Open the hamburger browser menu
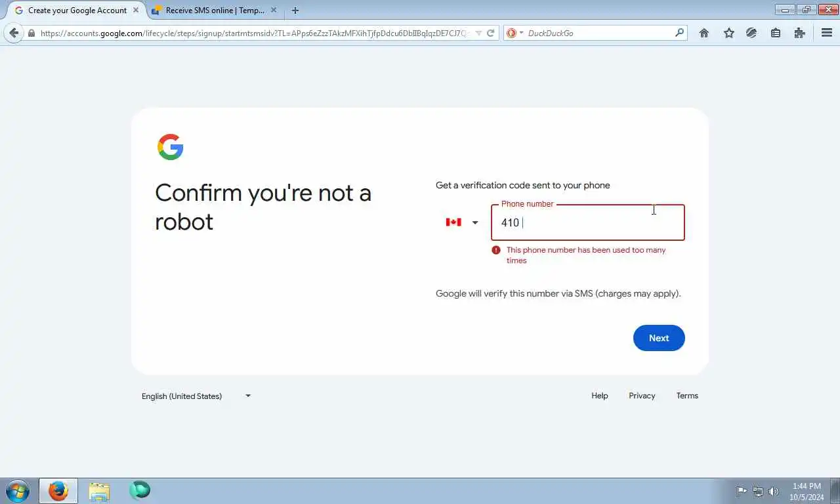The image size is (840, 504). pyautogui.click(x=827, y=33)
